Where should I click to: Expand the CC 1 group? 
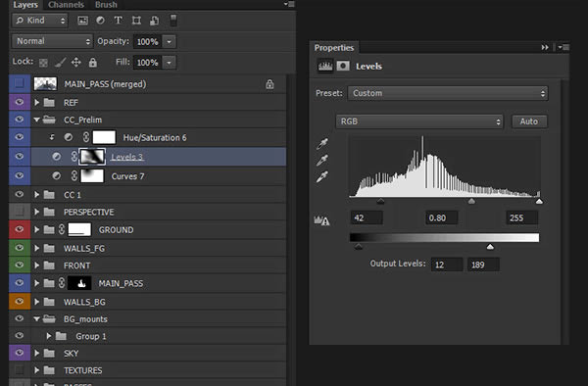click(x=37, y=195)
